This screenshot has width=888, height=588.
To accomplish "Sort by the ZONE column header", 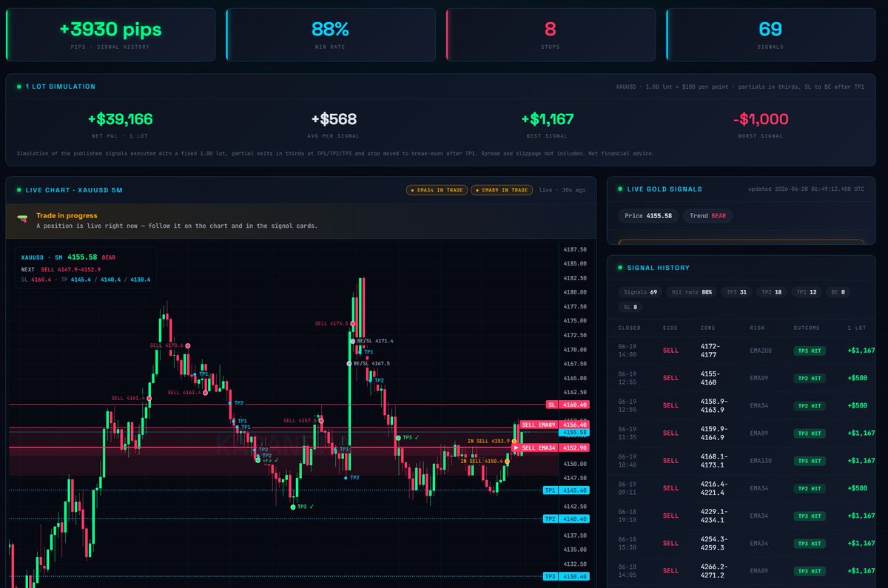I will 708,328.
